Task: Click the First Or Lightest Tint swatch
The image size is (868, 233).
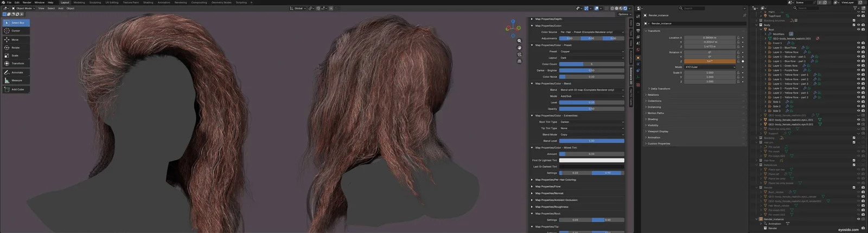Action: click(x=592, y=160)
